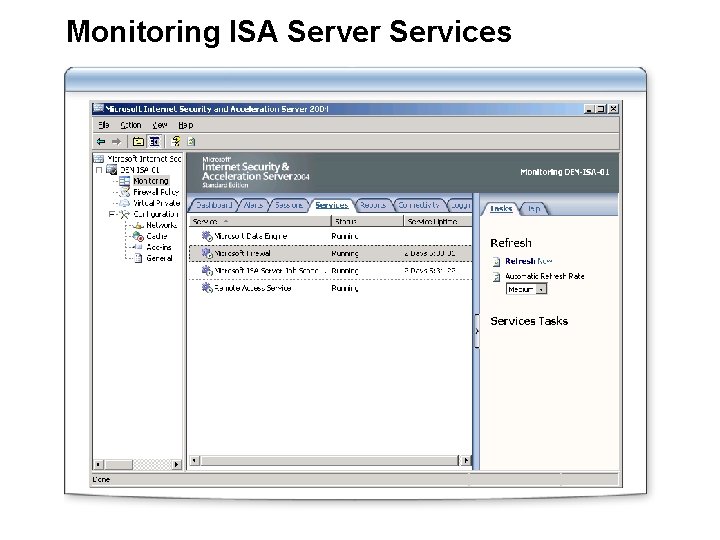The image size is (720, 540).
Task: Open the File menu
Action: (x=103, y=125)
